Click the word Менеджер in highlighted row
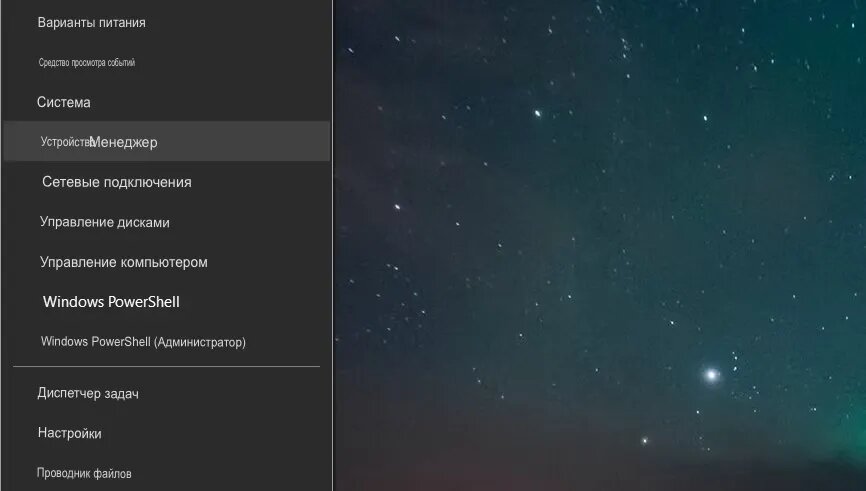Image resolution: width=866 pixels, height=491 pixels. point(123,142)
